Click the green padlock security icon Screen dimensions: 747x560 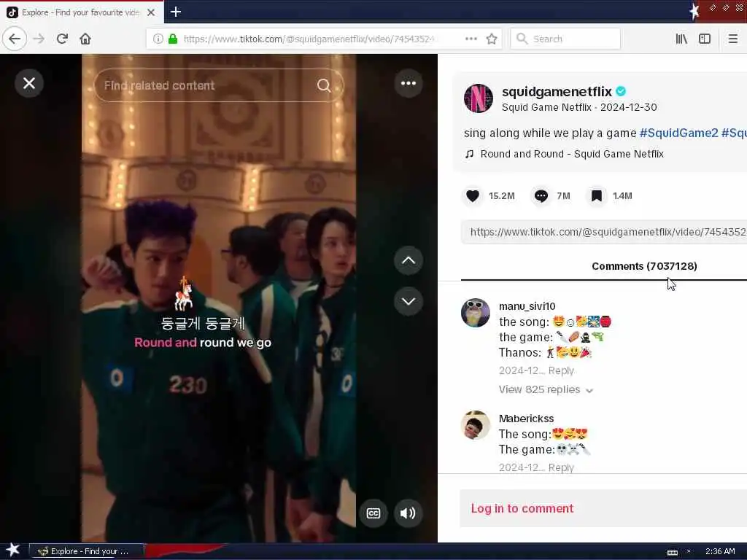pyautogui.click(x=173, y=39)
